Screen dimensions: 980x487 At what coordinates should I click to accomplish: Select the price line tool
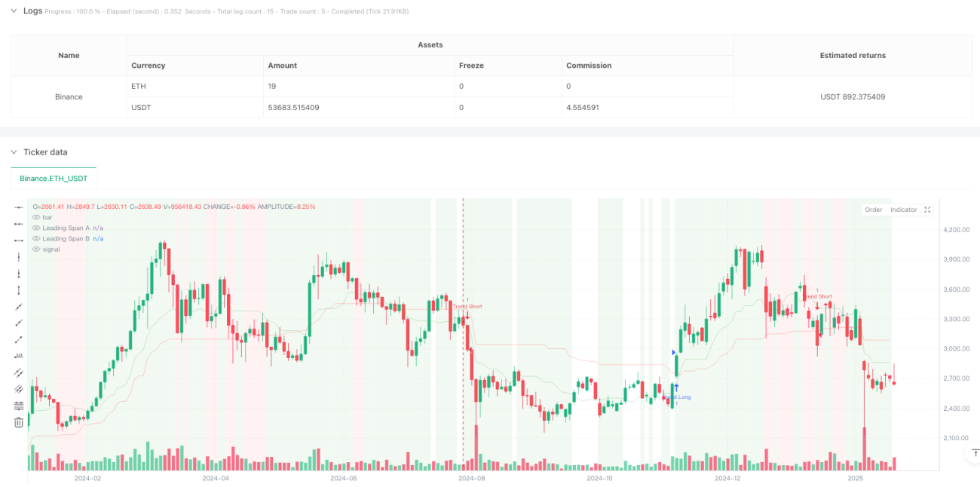(x=19, y=356)
